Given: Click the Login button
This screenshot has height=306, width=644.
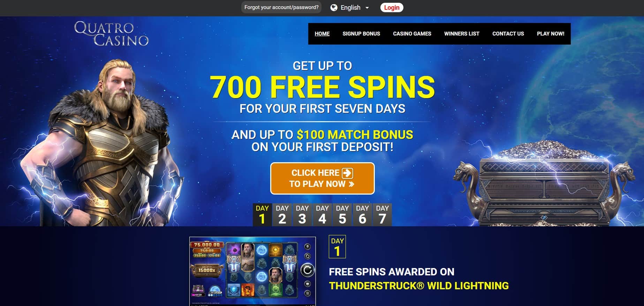Looking at the screenshot, I should tap(392, 8).
